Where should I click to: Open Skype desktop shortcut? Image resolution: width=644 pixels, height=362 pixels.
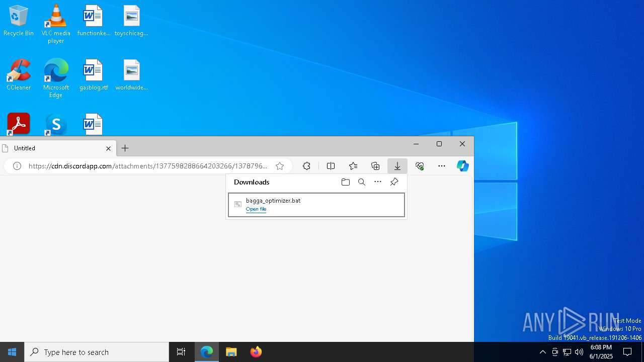56,124
